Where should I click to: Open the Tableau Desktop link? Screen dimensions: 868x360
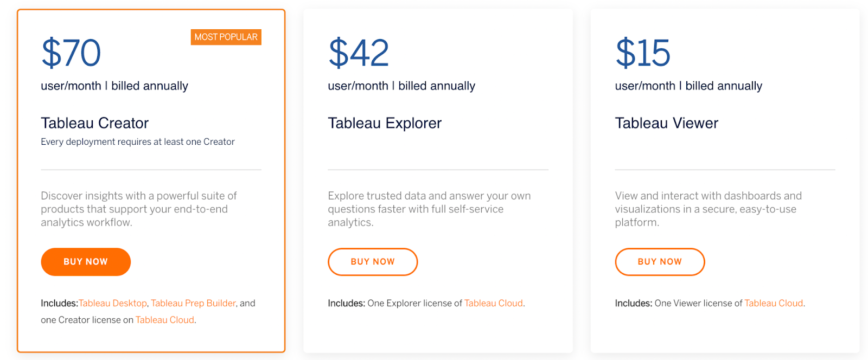(x=113, y=304)
